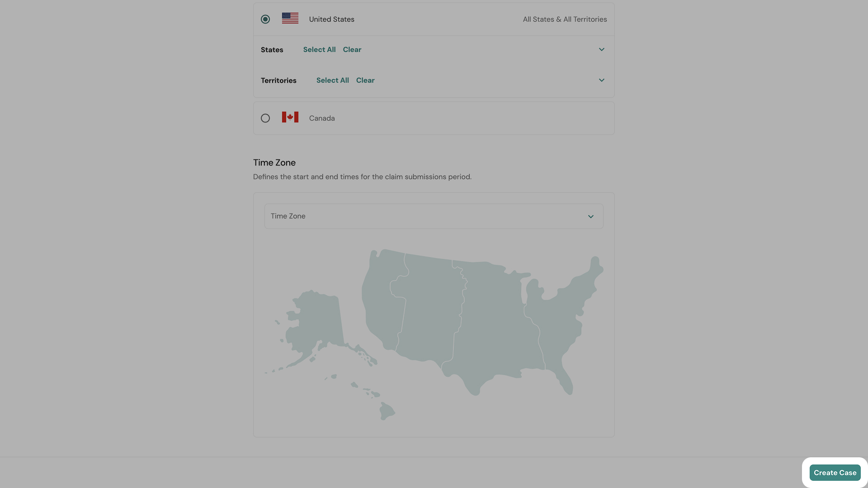
Task: Expand the Territories list chevron
Action: click(x=602, y=80)
